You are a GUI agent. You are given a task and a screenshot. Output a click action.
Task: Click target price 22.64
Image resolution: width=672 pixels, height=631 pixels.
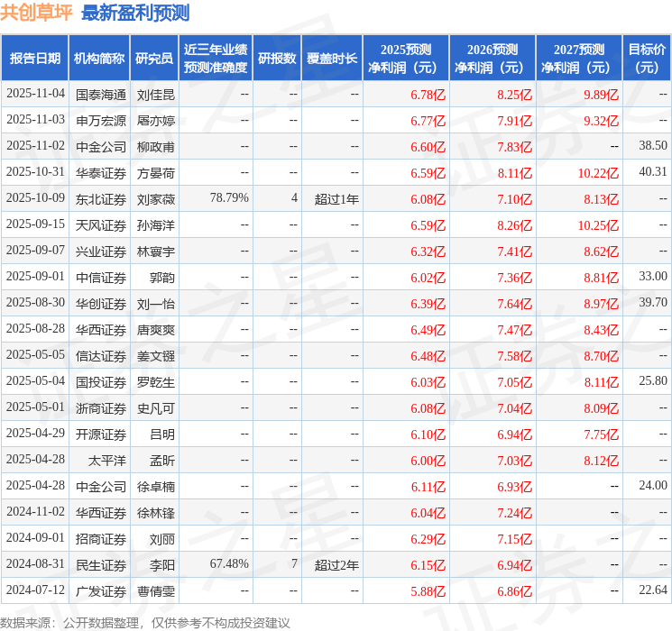(x=653, y=590)
